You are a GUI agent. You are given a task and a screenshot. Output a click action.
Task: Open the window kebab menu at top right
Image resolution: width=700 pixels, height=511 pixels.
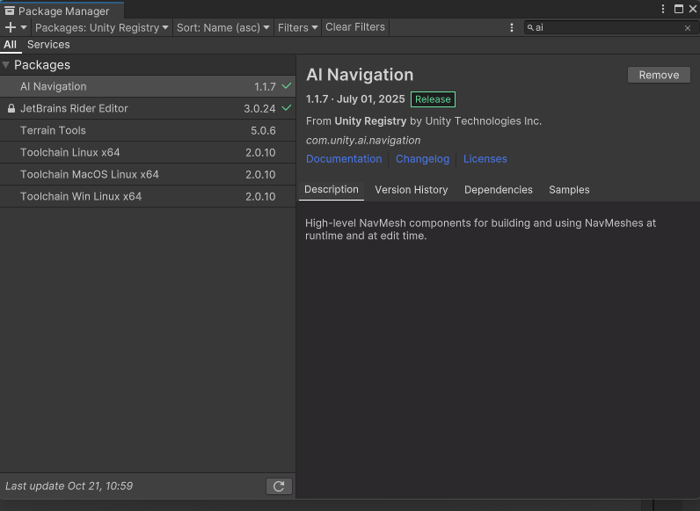pos(663,9)
